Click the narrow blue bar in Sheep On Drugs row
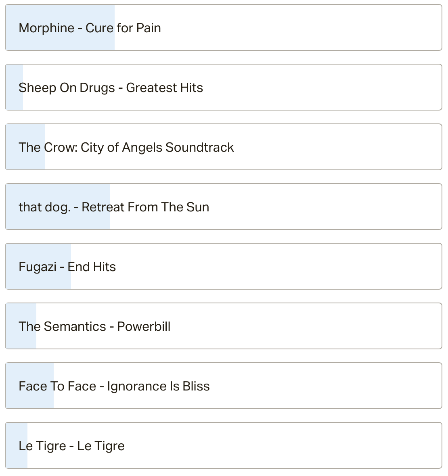This screenshot has height=476, width=448. [14, 87]
